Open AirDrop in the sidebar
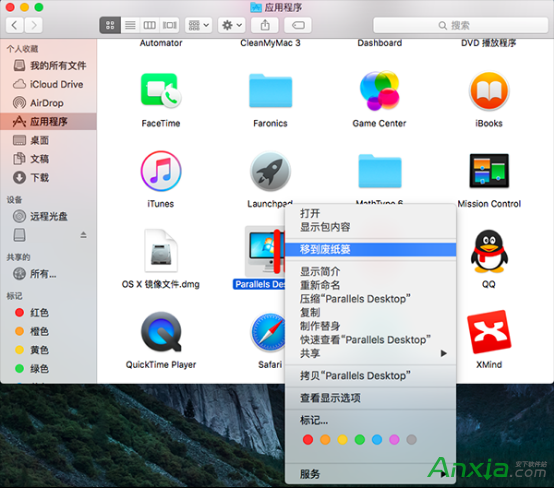 coord(48,103)
